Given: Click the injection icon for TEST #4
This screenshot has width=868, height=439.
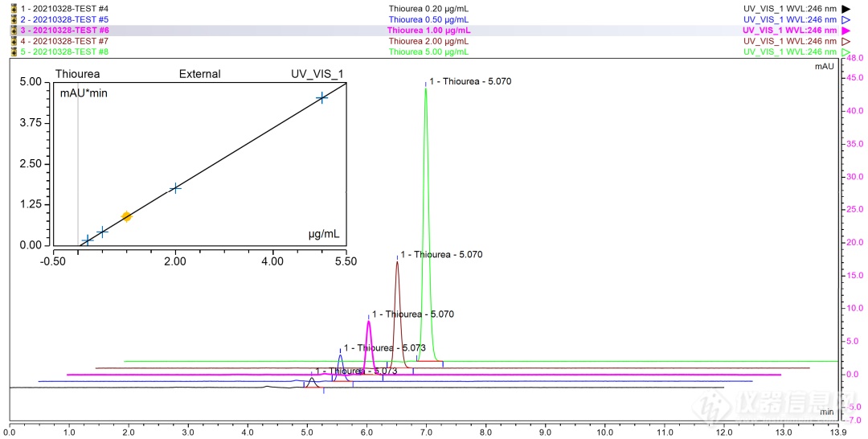Looking at the screenshot, I should 14,8.
